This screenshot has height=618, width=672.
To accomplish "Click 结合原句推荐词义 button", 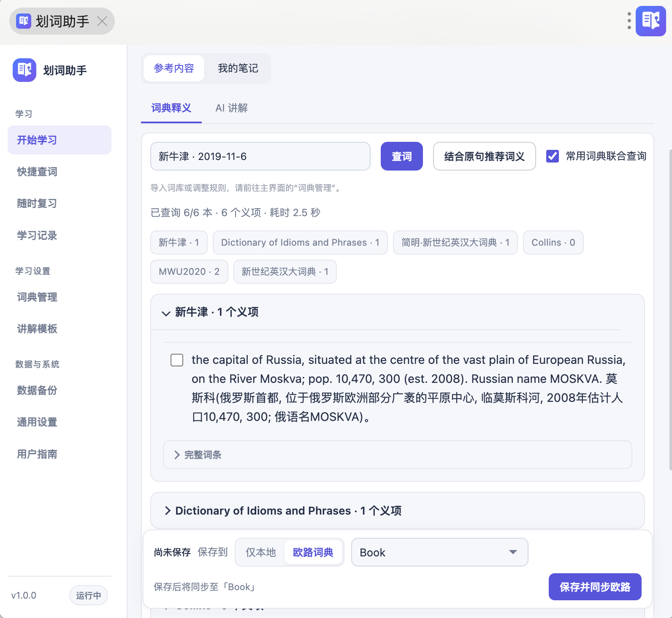I will tap(485, 156).
